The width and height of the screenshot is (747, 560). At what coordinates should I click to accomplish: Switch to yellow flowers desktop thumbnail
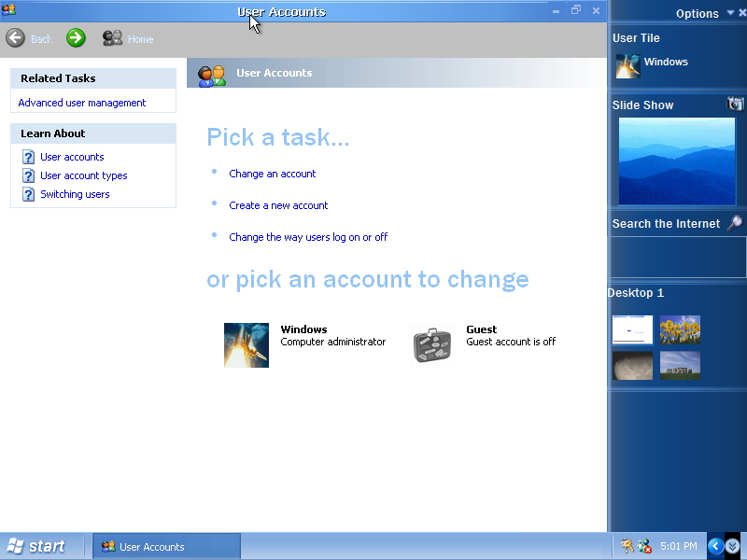(x=680, y=329)
